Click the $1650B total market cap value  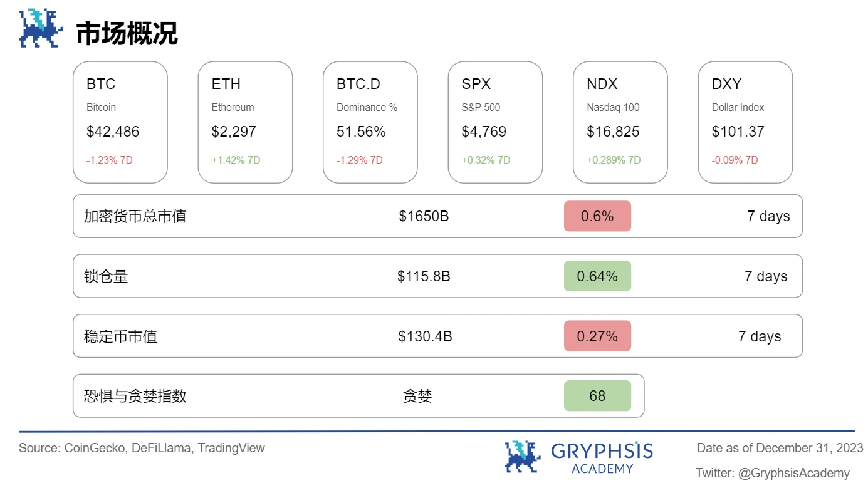(424, 217)
